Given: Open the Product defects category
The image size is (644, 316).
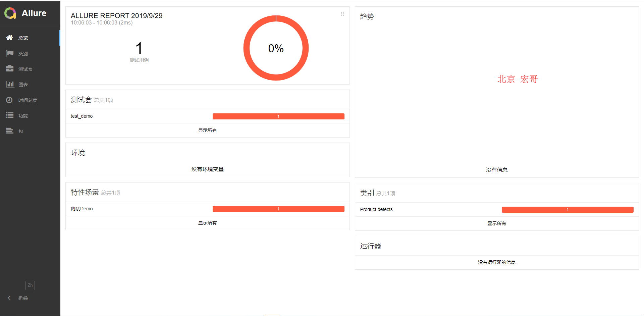Looking at the screenshot, I should coord(497,209).
